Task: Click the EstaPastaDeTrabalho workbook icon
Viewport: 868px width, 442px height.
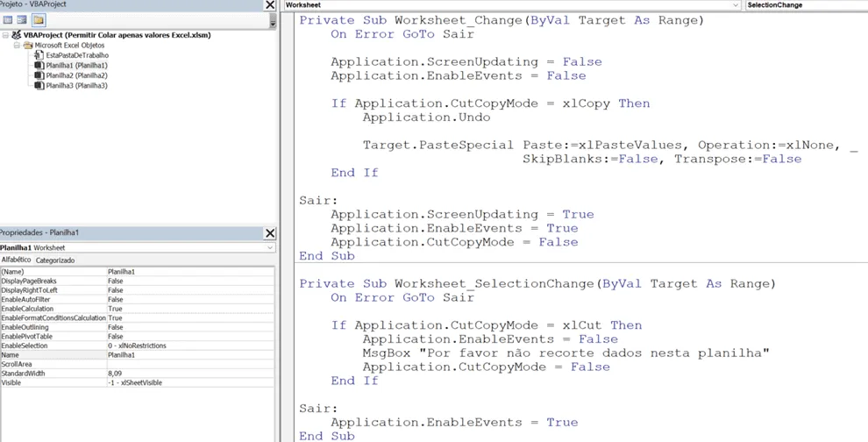Action: click(39, 55)
